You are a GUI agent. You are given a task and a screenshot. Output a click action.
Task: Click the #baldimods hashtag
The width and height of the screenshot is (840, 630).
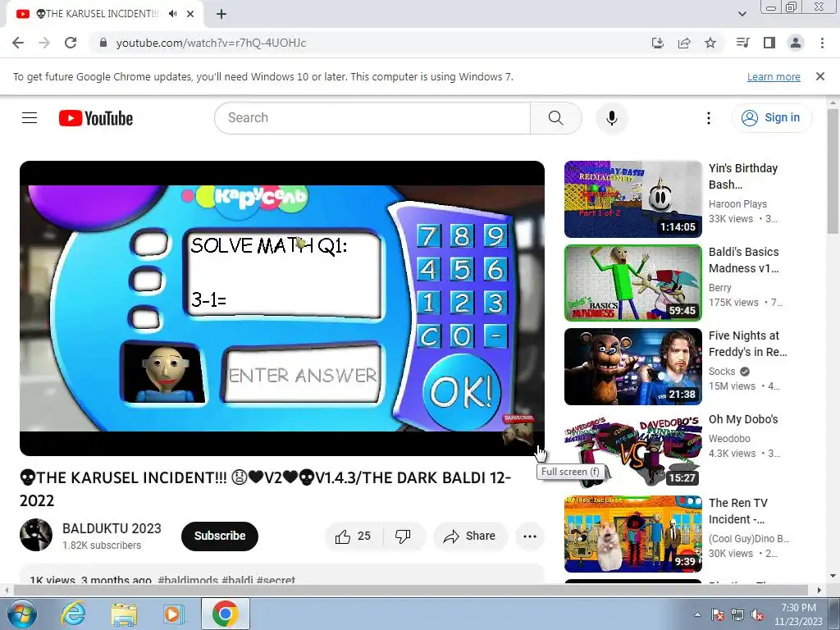coord(188,580)
